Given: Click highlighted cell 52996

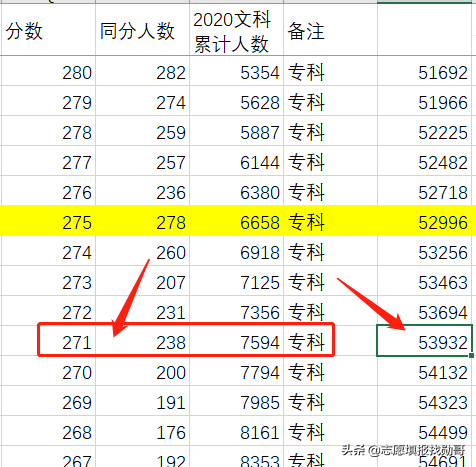Looking at the screenshot, I should pyautogui.click(x=424, y=221).
